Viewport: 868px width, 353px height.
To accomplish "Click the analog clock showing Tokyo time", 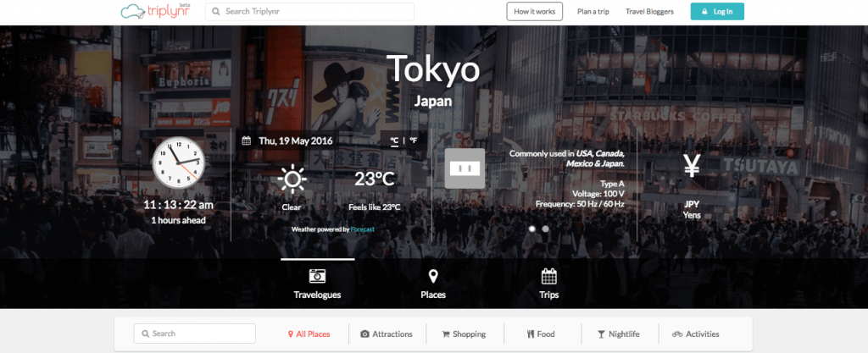I will (178, 163).
